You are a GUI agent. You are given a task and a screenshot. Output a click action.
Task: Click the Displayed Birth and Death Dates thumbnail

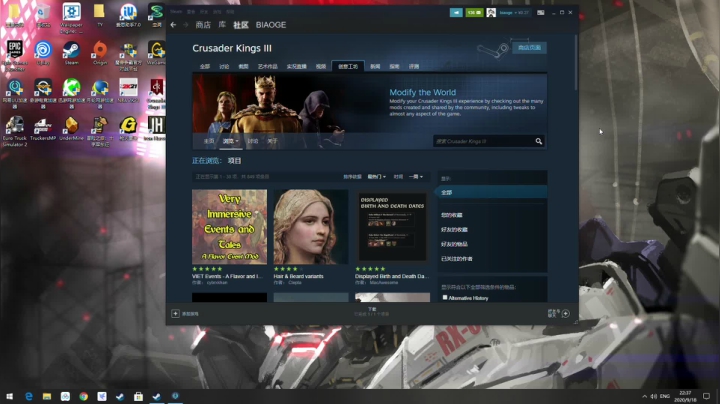pos(393,227)
